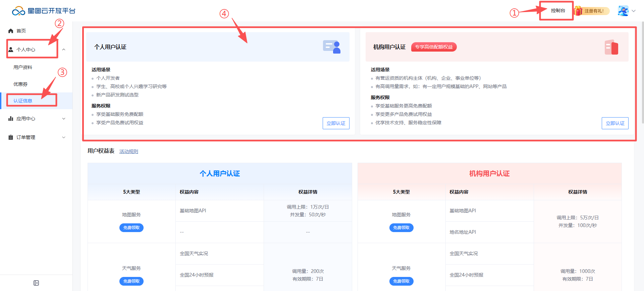
Task: Select 用户资料 in the sidebar
Action: point(23,67)
